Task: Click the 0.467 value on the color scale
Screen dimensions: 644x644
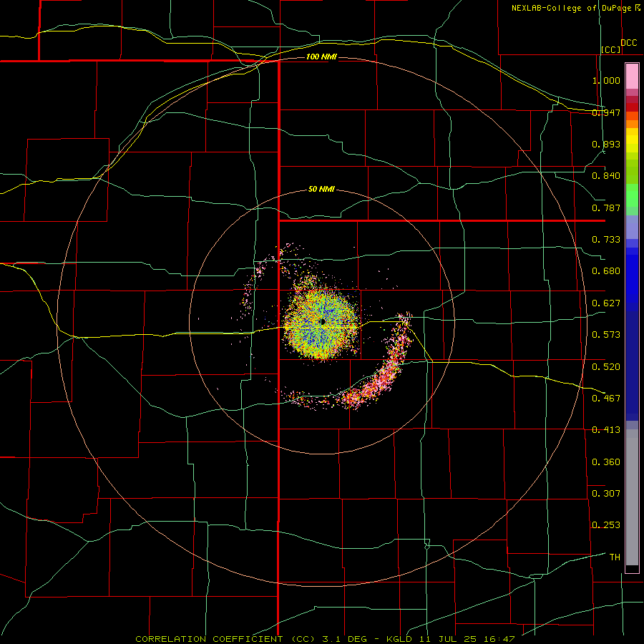Action: pos(606,398)
